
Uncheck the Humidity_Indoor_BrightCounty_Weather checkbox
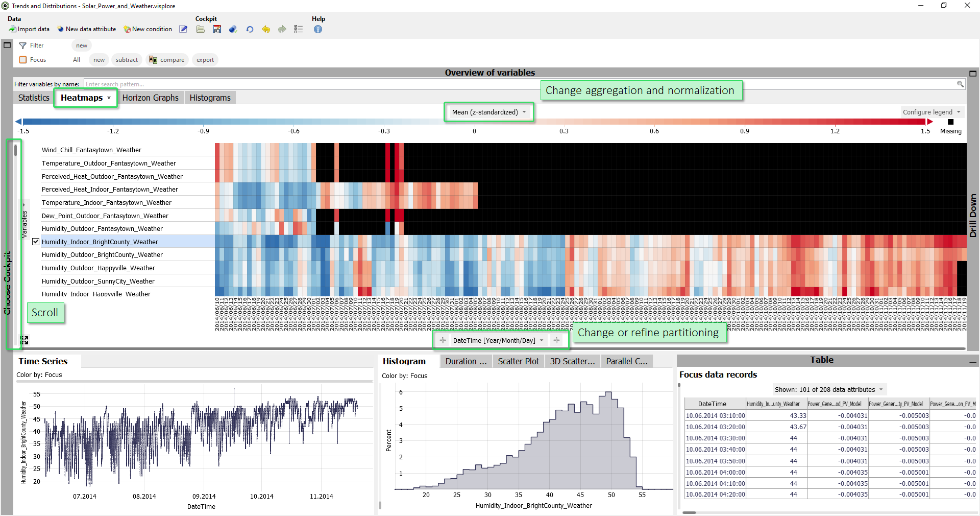[x=36, y=242]
